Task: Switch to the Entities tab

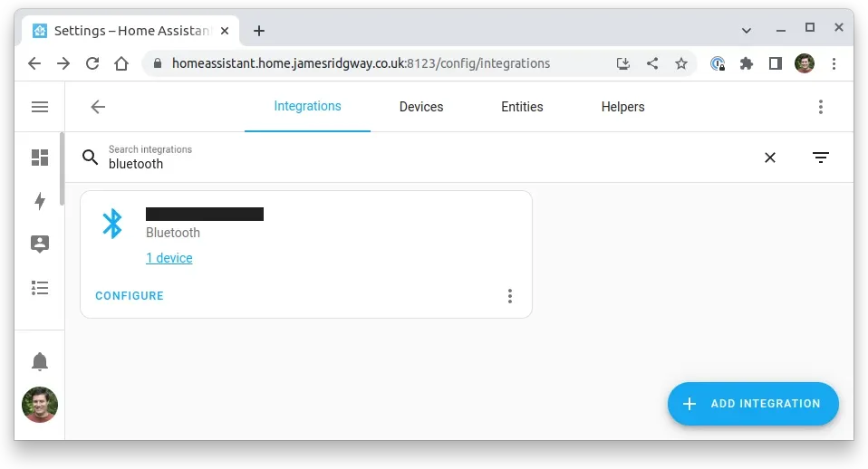Action: pyautogui.click(x=522, y=107)
